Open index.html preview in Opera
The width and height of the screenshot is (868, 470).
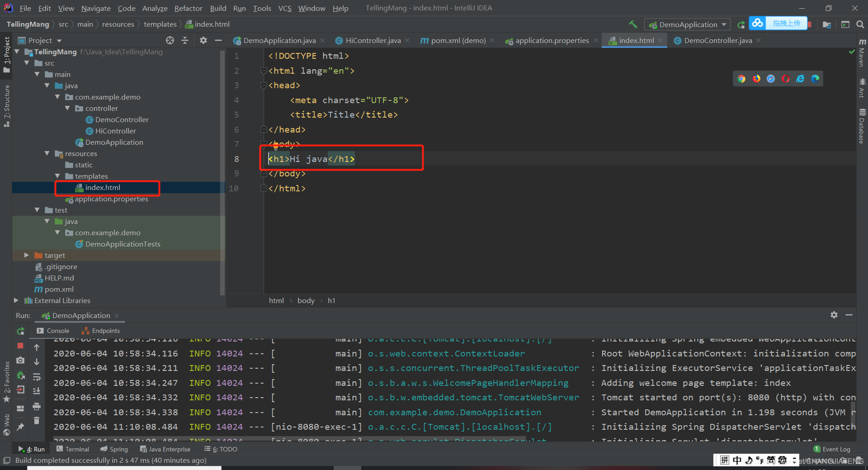point(786,79)
